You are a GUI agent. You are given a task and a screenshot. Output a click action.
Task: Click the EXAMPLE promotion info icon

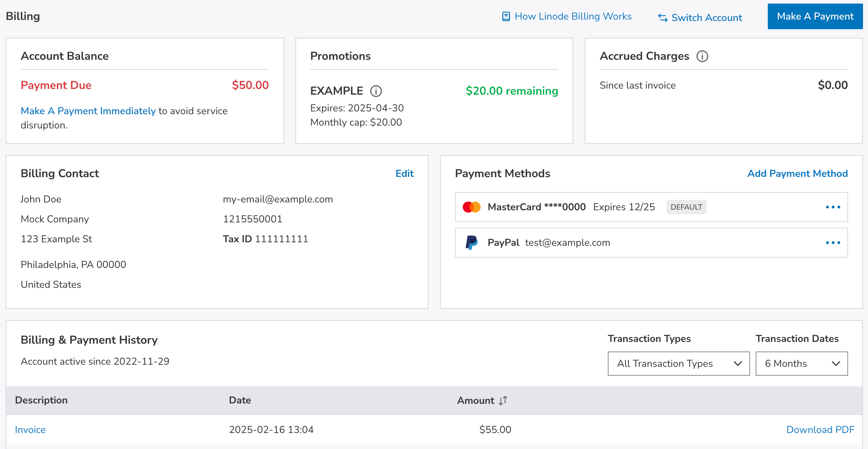[x=376, y=91]
